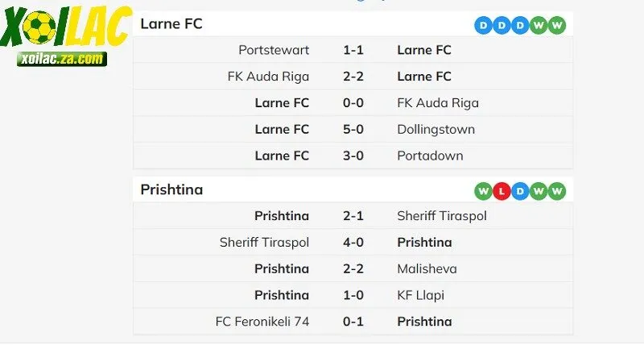This screenshot has width=644, height=345.
Task: Click the last W badge in Larne FC form
Action: coord(557,25)
